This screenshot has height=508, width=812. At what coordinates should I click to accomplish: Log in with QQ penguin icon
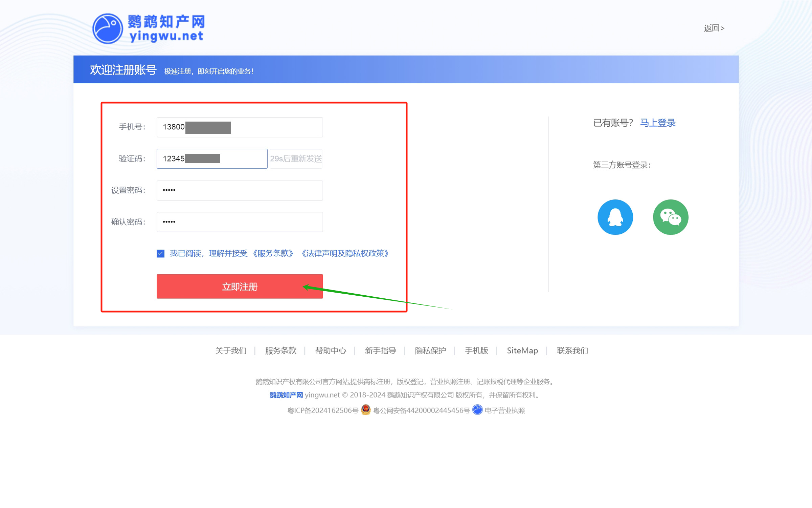click(x=615, y=217)
